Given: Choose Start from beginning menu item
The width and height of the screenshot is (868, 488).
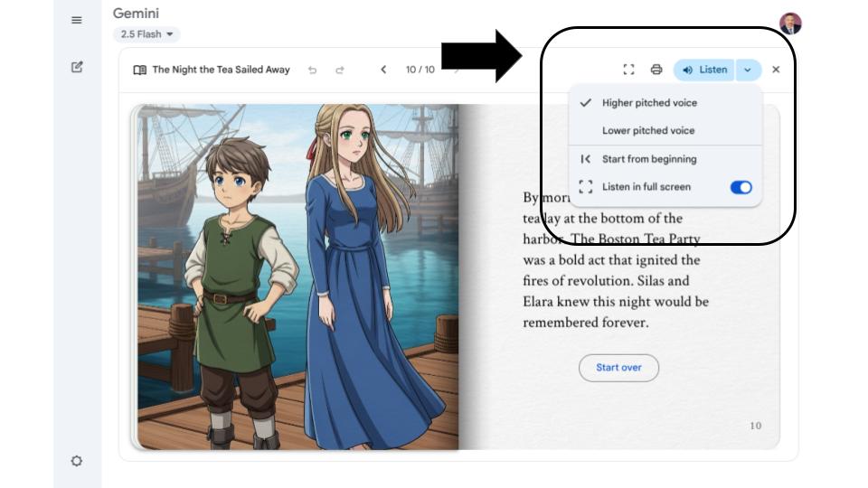Looking at the screenshot, I should 648,159.
